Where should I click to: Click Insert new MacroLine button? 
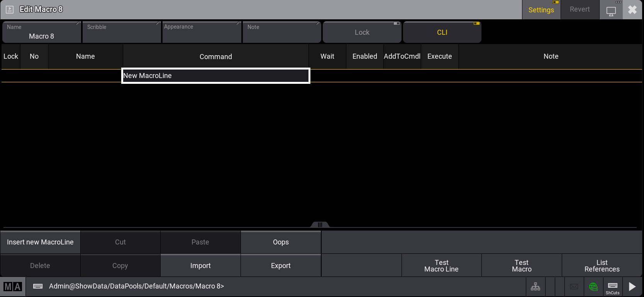[40, 242]
